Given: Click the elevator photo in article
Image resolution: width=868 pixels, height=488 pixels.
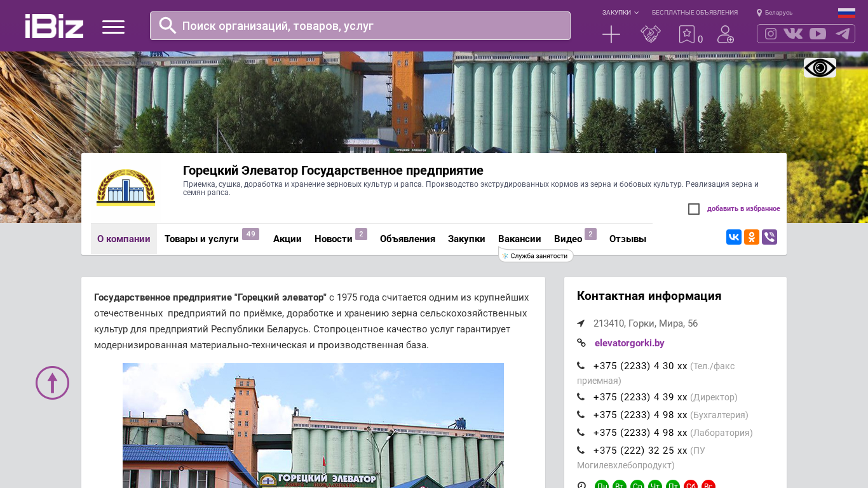Looking at the screenshot, I should (313, 425).
